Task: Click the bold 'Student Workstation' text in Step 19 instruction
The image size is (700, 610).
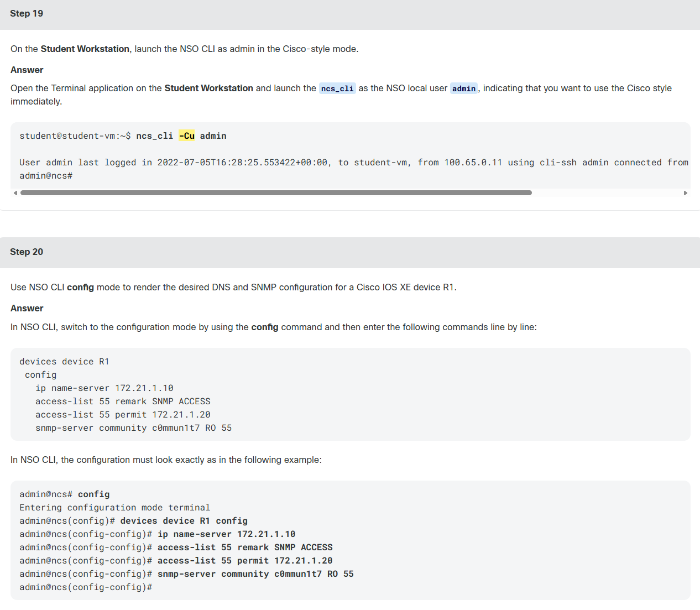Action: (85, 49)
